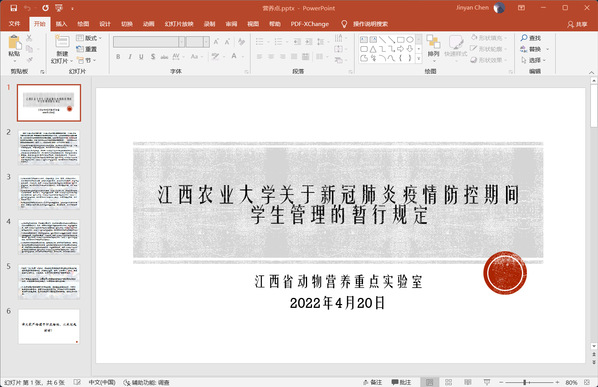Image resolution: width=598 pixels, height=387 pixels.
Task: Expand the Layout dropdown
Action: [89, 38]
